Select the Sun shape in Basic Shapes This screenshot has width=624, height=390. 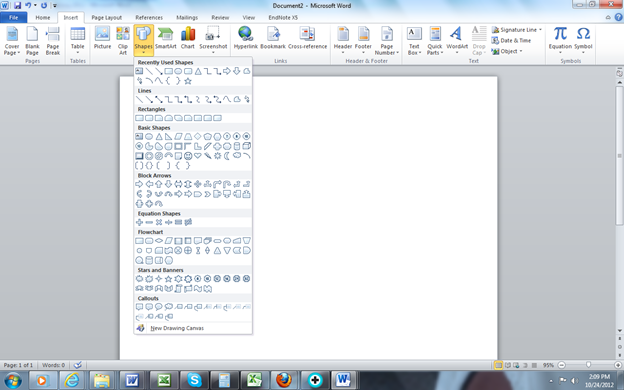(217, 156)
